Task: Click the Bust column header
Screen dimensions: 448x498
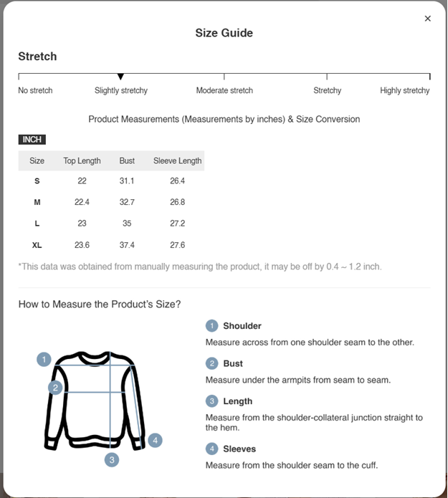Action: (x=127, y=161)
